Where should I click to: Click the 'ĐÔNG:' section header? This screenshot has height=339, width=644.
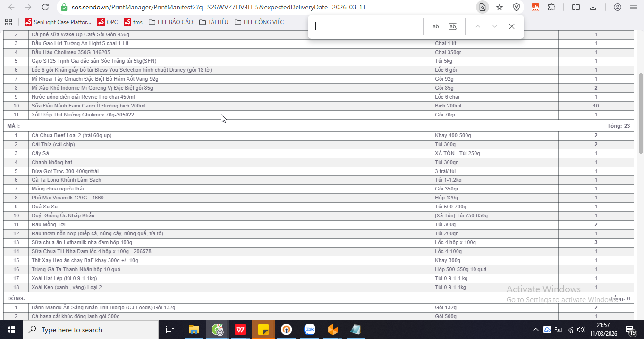[x=16, y=298]
